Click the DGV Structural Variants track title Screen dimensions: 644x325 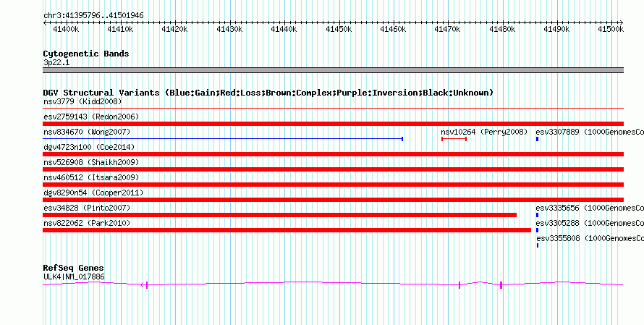[x=268, y=93]
